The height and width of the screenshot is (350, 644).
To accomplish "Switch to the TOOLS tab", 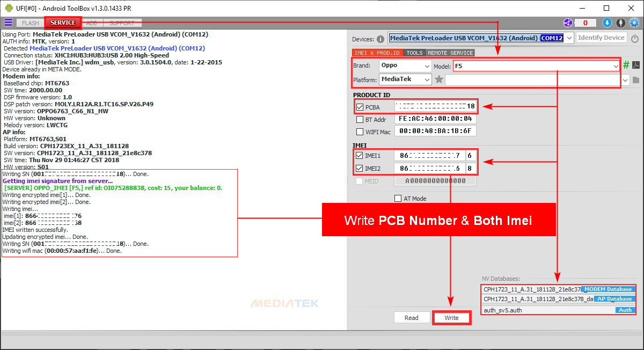I will pos(414,53).
